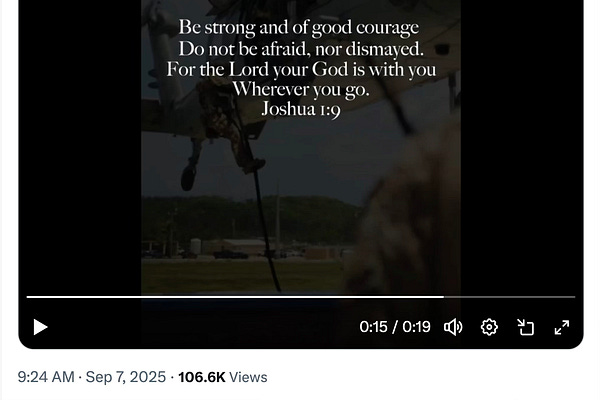Image resolution: width=600 pixels, height=400 pixels.
Task: Open the video settings gear
Action: pyautogui.click(x=489, y=327)
